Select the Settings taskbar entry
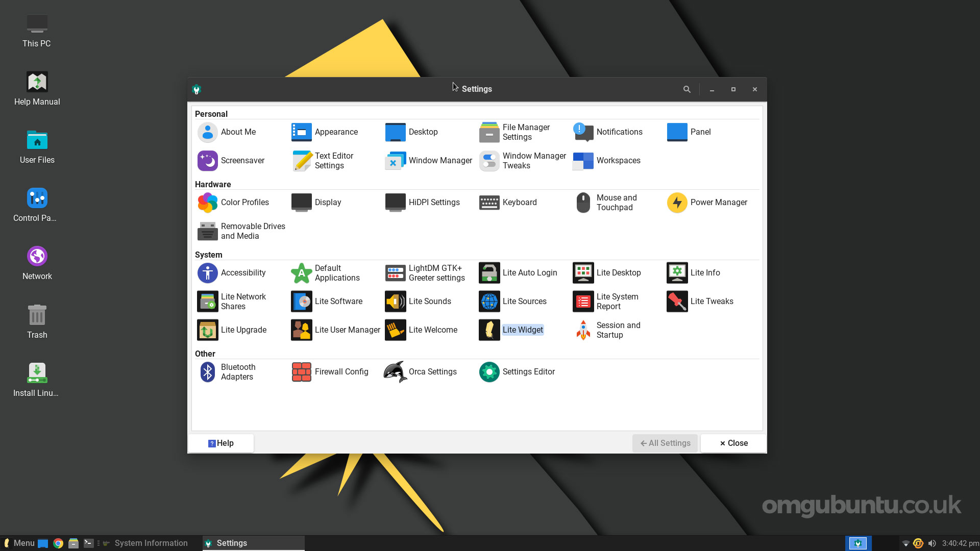980x551 pixels. pyautogui.click(x=232, y=543)
